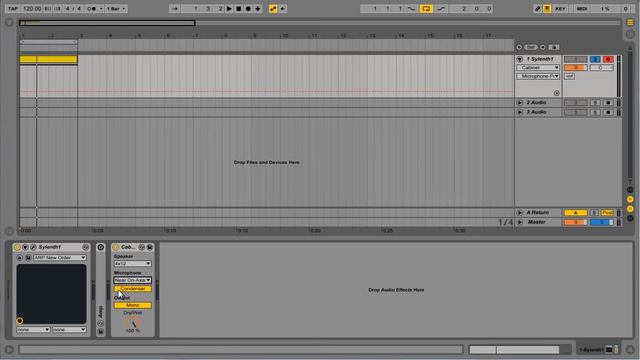Expand the 2 Audio track
The width and height of the screenshot is (640, 360).
(x=520, y=103)
